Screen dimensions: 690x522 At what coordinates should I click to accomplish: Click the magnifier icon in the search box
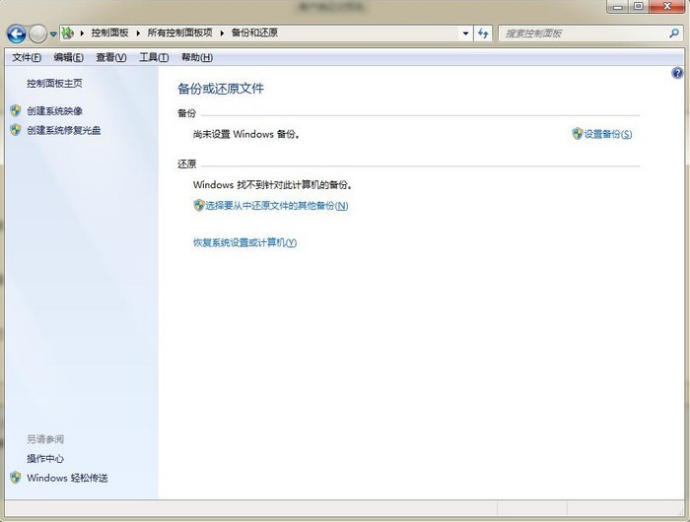[673, 33]
